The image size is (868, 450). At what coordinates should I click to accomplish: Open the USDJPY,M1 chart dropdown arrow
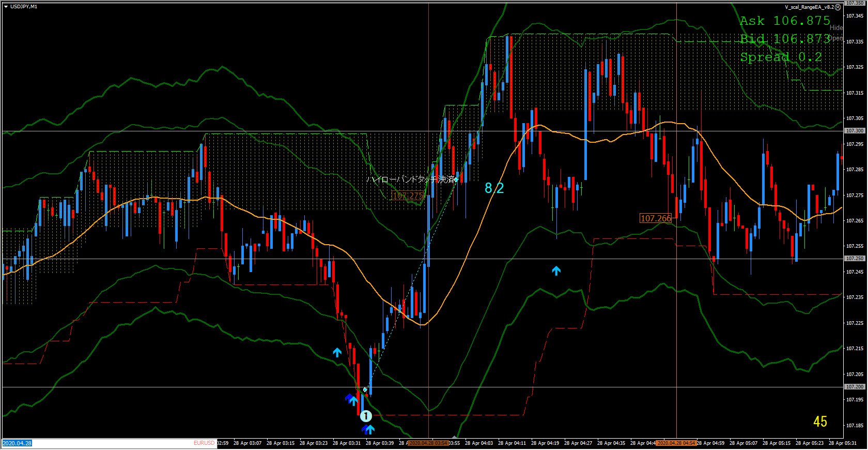click(x=6, y=7)
